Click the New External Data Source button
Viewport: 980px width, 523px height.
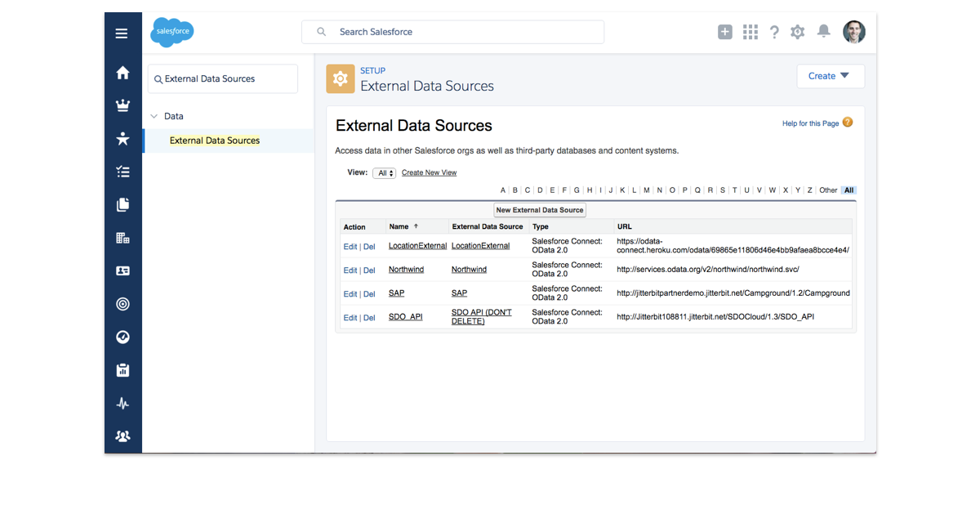pyautogui.click(x=539, y=209)
